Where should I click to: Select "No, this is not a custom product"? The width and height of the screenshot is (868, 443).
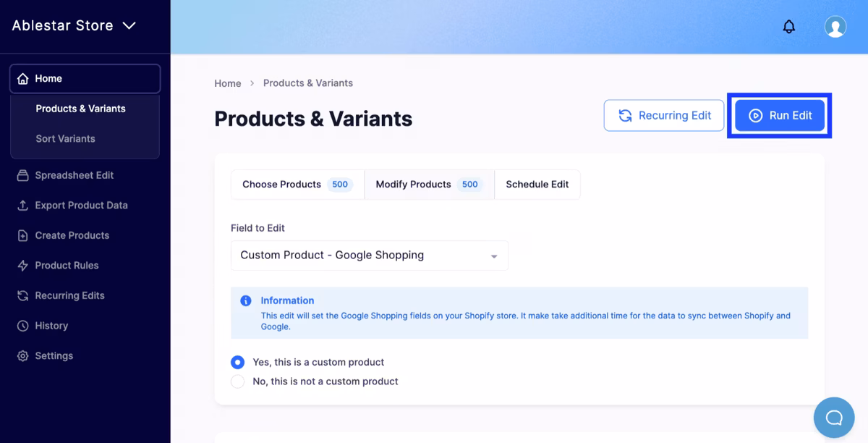[x=237, y=381]
